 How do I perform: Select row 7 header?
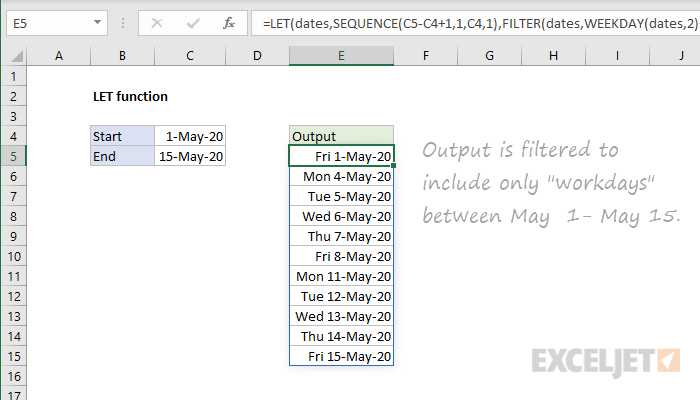13,196
